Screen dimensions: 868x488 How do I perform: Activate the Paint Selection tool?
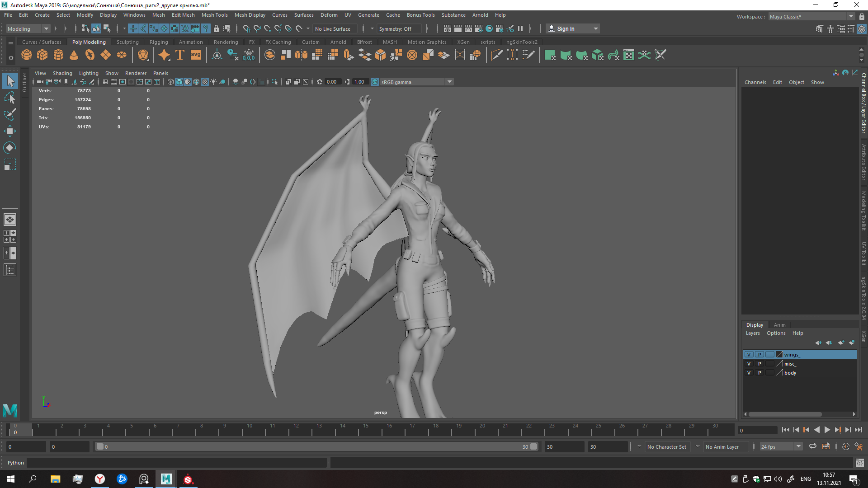(10, 114)
